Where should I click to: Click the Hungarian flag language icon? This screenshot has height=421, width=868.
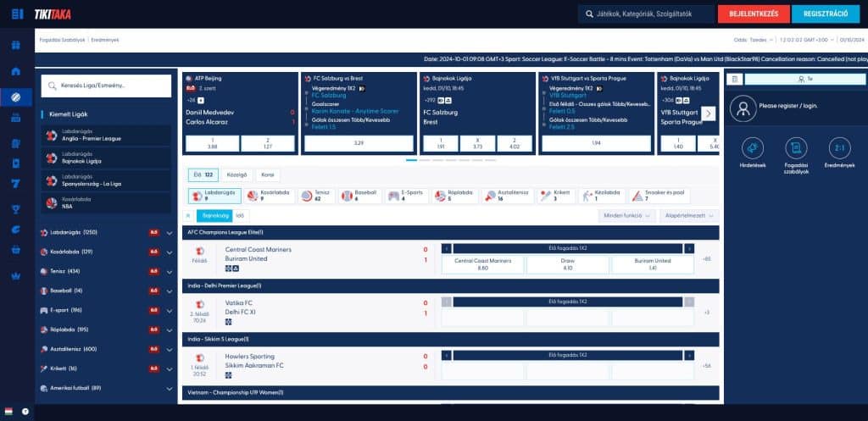point(8,412)
